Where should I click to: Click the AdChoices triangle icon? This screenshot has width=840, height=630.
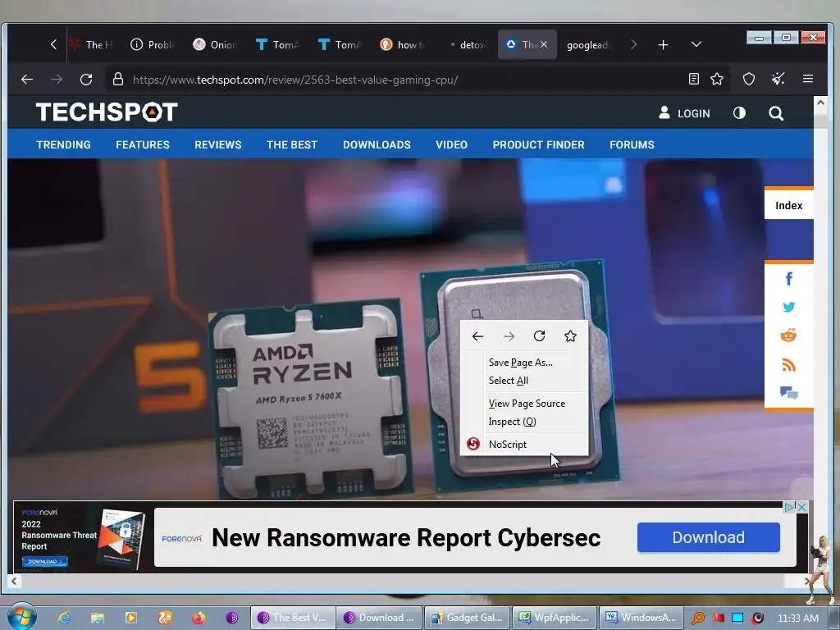click(789, 507)
